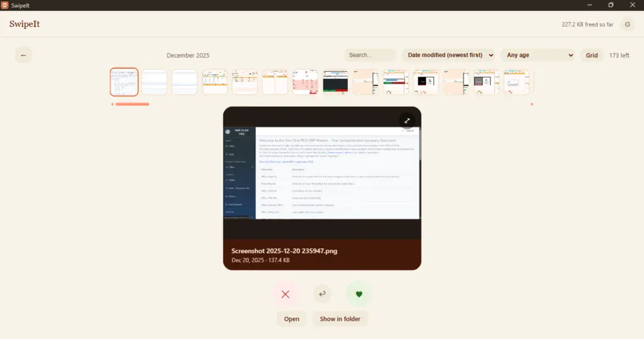Select the eleventh thumbnail in the strip

pyautogui.click(x=426, y=82)
